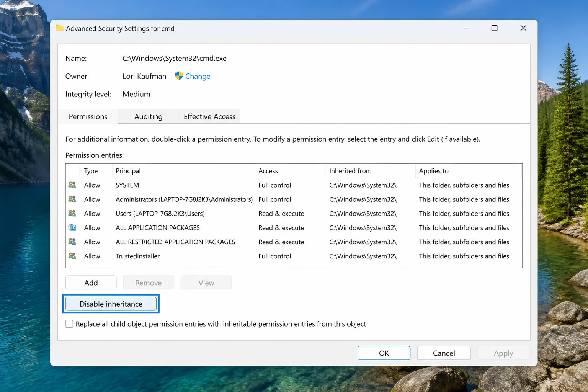This screenshot has width=588, height=392.
Task: Click Full control in the Administrators row
Action: (x=274, y=199)
